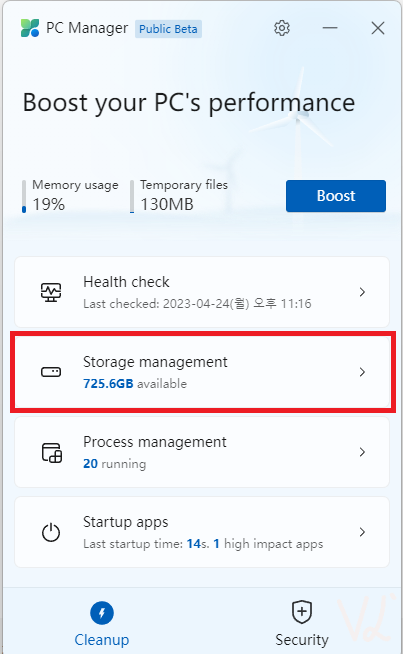Switch to the Cleanup tab
403x654 pixels.
(x=102, y=623)
